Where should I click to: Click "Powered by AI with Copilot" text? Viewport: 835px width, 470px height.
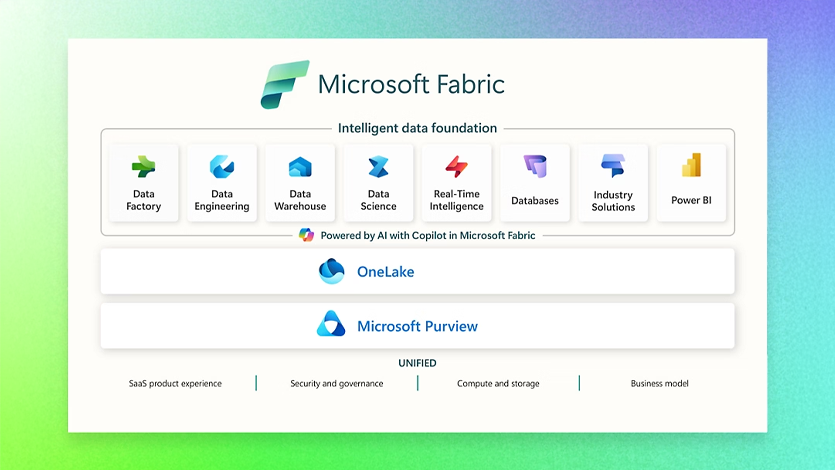click(383, 235)
